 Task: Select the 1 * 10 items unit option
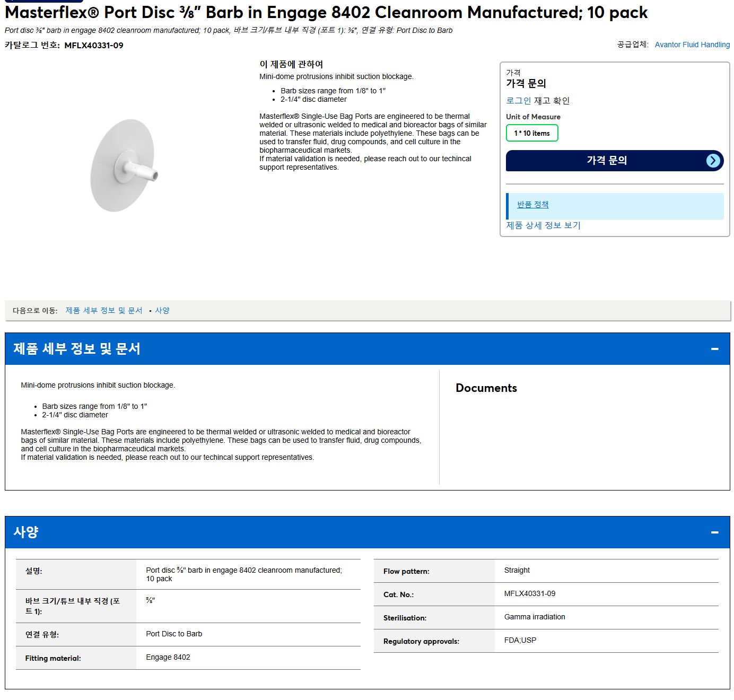[x=532, y=133]
